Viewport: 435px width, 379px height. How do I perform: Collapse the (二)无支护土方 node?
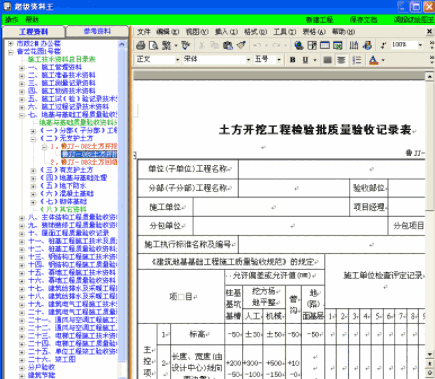(33, 139)
